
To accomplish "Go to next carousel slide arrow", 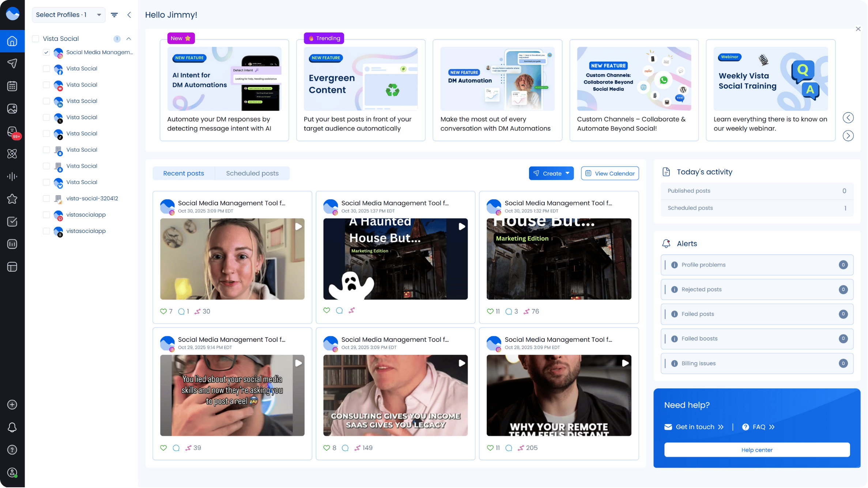I will 849,136.
